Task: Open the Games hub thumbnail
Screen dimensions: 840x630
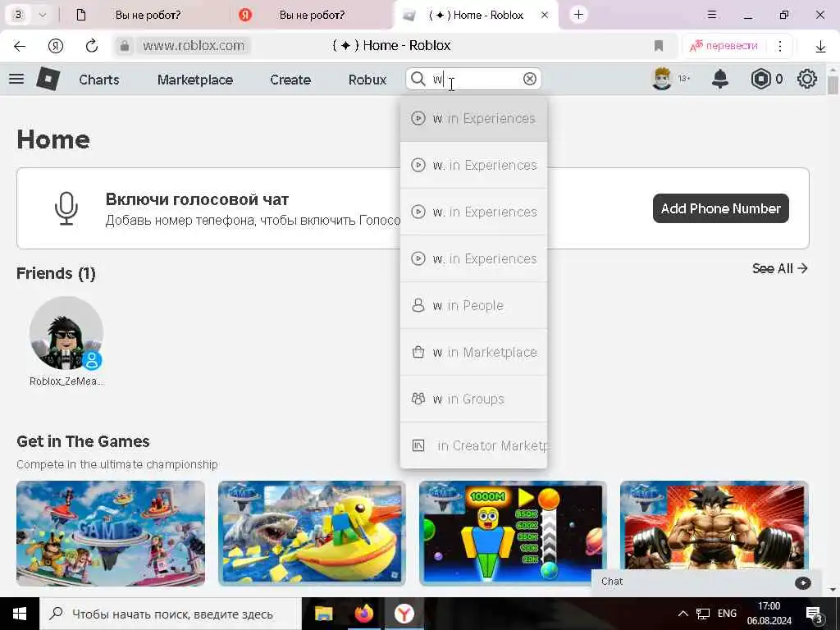Action: click(x=111, y=533)
